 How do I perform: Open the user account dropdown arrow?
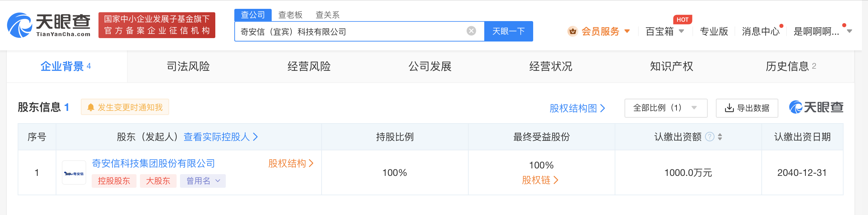tap(850, 31)
